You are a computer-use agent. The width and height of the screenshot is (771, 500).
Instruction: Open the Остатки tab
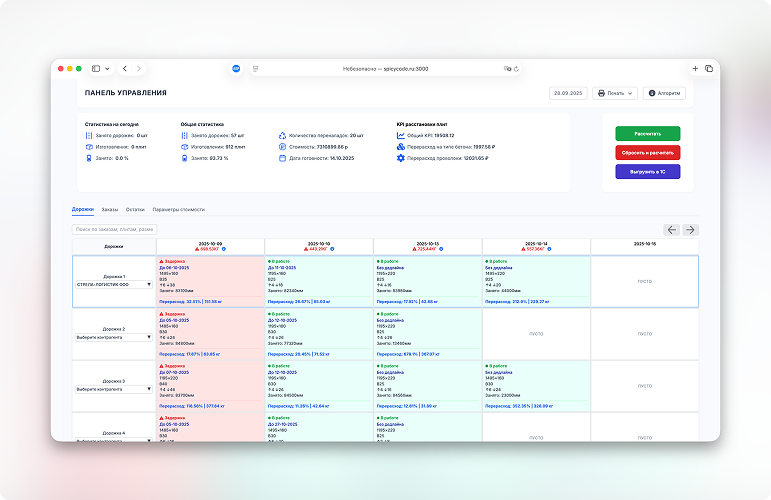(135, 209)
